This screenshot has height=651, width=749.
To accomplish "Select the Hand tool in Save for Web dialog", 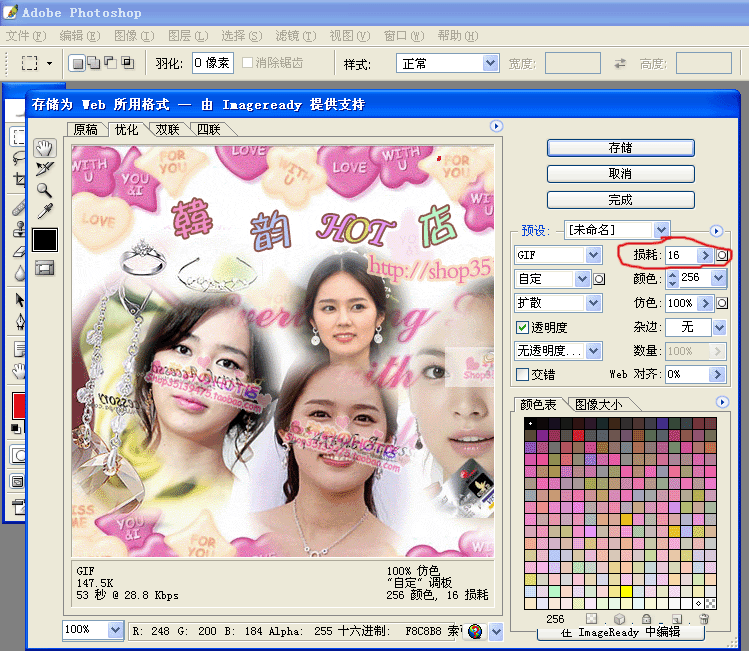I will (44, 148).
